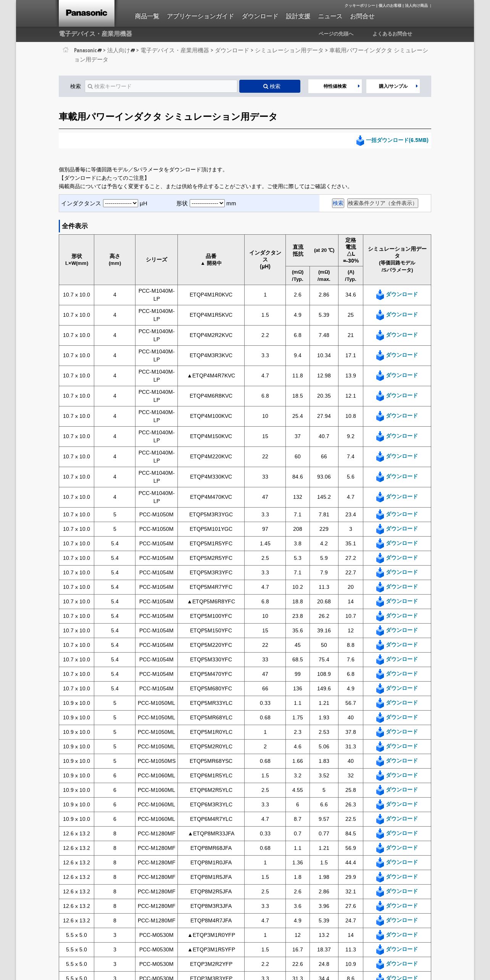Click 検索条件クリア（全件表示） button
Image resolution: width=490 pixels, height=980 pixels.
(382, 203)
